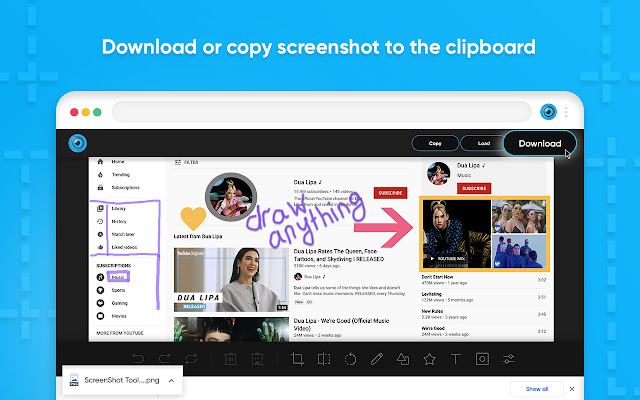Select the Pencil draw tool
Viewport: 640px width, 400px height.
tap(376, 358)
